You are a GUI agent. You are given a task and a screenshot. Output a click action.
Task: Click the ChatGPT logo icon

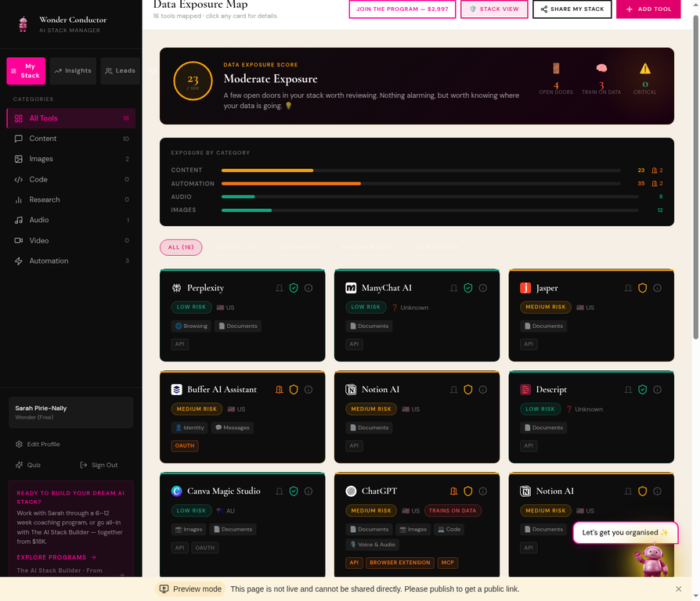click(x=351, y=491)
